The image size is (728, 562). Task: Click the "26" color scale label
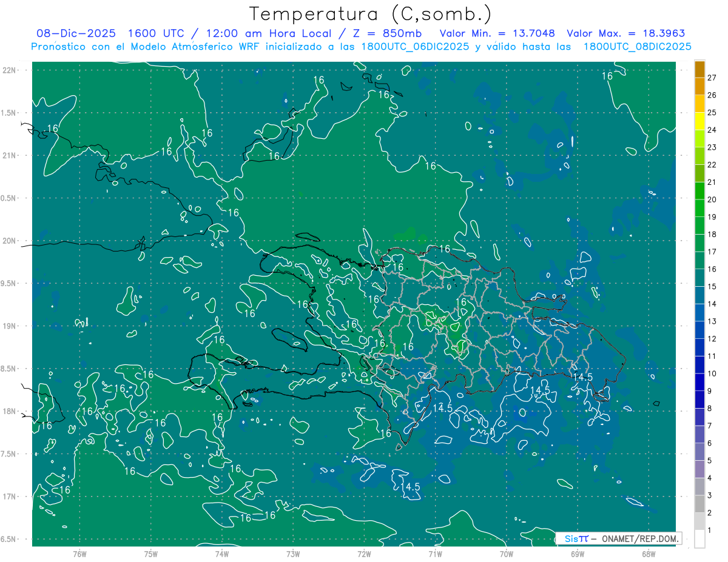(x=712, y=95)
